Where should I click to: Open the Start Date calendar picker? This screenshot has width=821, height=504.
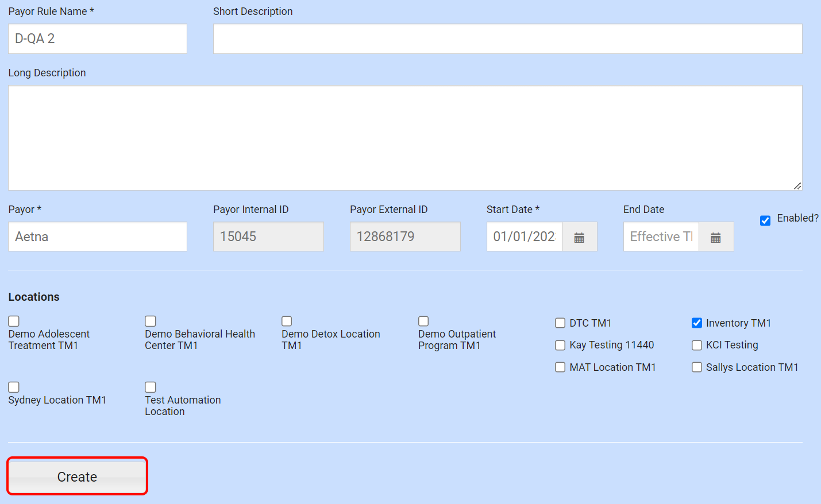580,236
